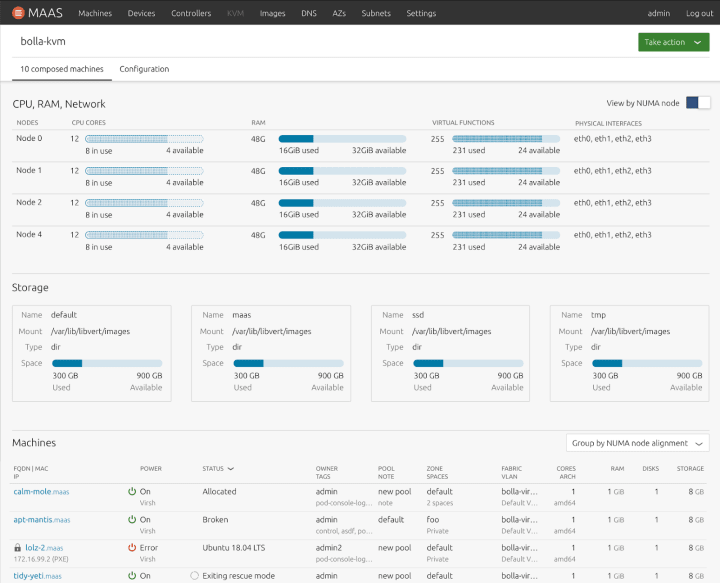Click the ZONE column header
The width and height of the screenshot is (720, 583).
click(434, 469)
